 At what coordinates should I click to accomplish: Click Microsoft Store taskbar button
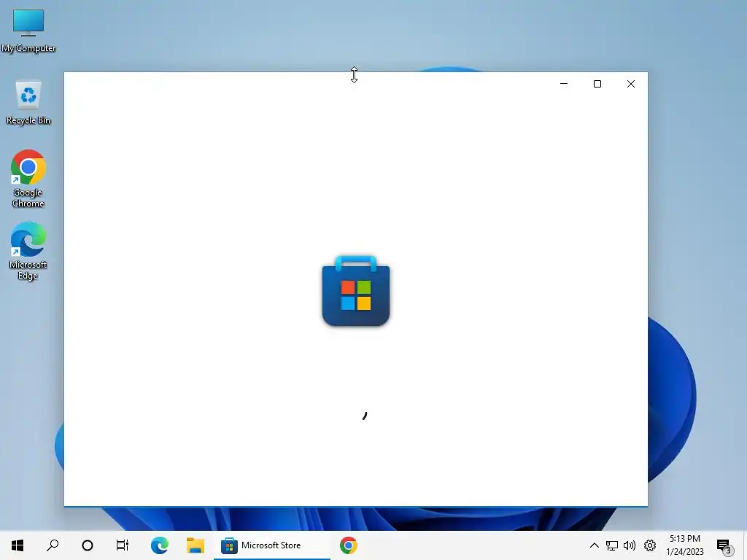pyautogui.click(x=272, y=545)
